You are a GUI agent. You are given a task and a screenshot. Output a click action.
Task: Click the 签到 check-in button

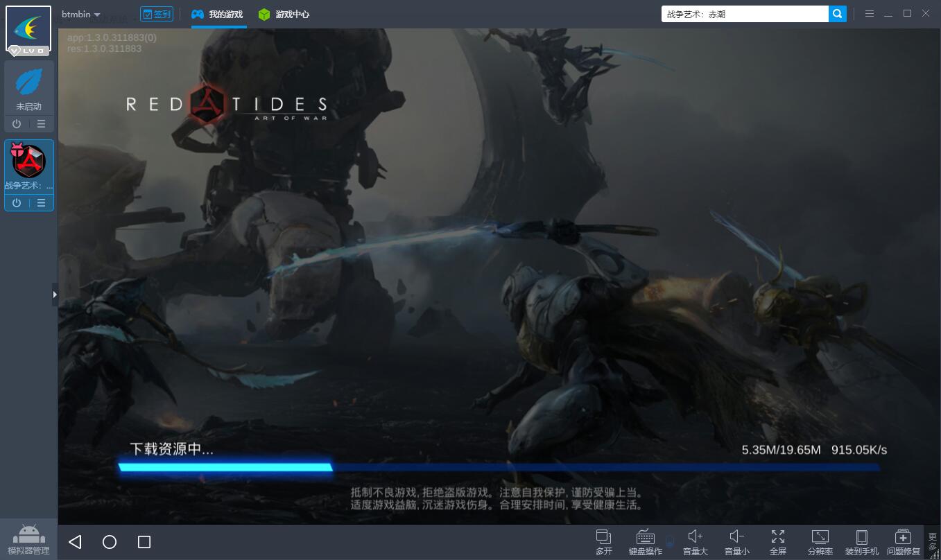[x=157, y=14]
